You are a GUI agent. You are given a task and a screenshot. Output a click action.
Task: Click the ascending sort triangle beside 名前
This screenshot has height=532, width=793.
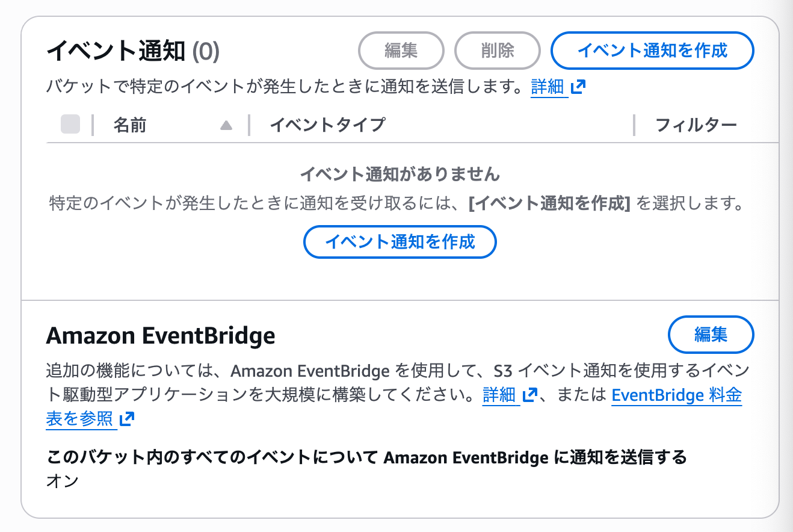point(227,125)
